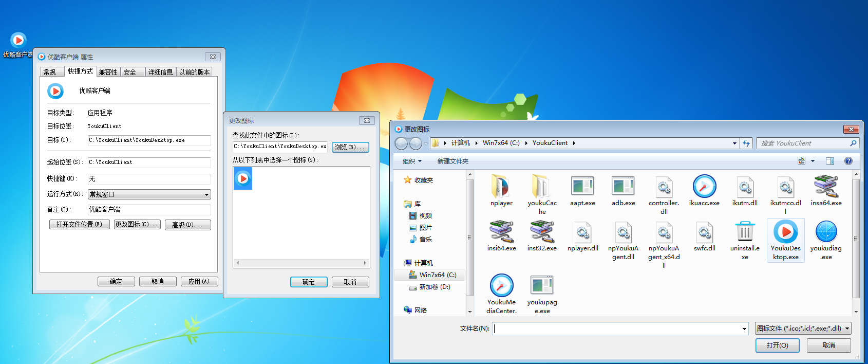Click 确定 in the small 更改图标 dialog
868x364 pixels.
click(x=309, y=282)
